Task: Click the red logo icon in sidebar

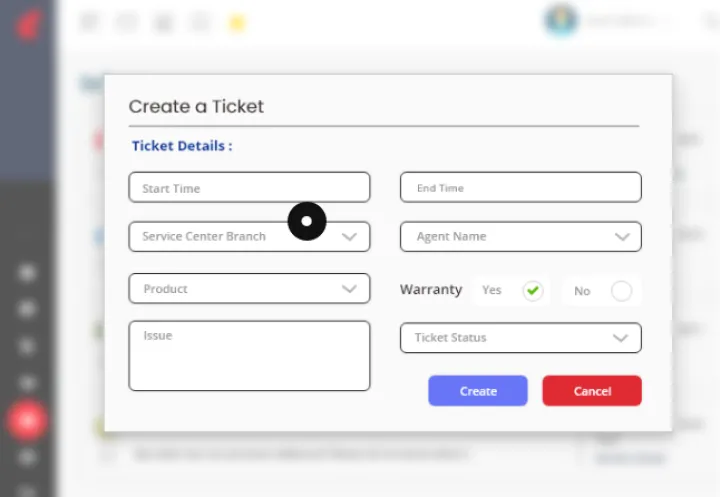Action: (x=29, y=25)
